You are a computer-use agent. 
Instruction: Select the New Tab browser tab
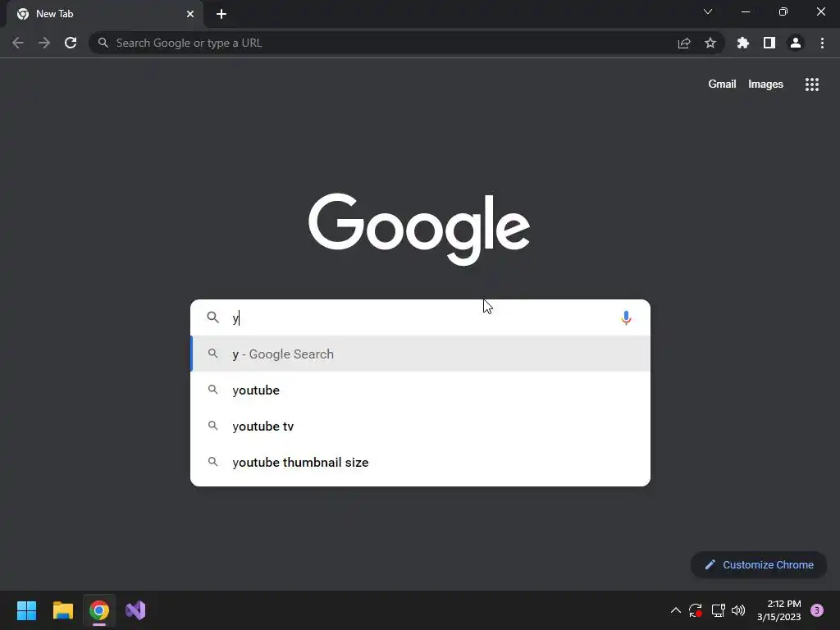point(105,14)
